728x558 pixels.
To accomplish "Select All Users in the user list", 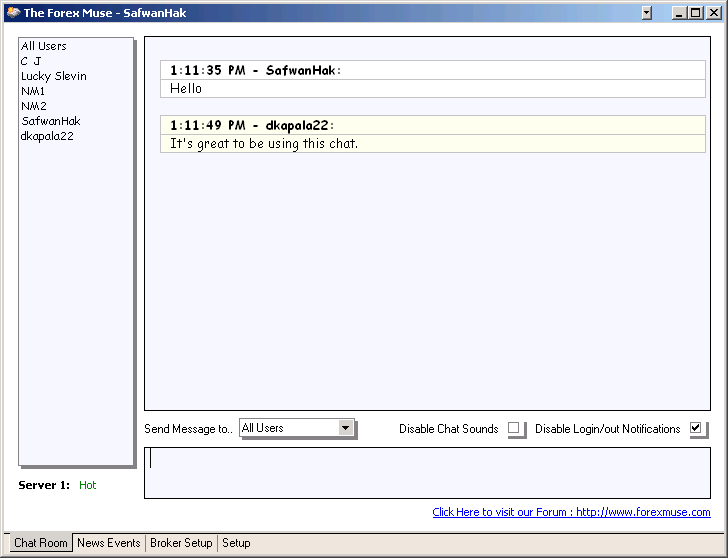I will tap(44, 46).
